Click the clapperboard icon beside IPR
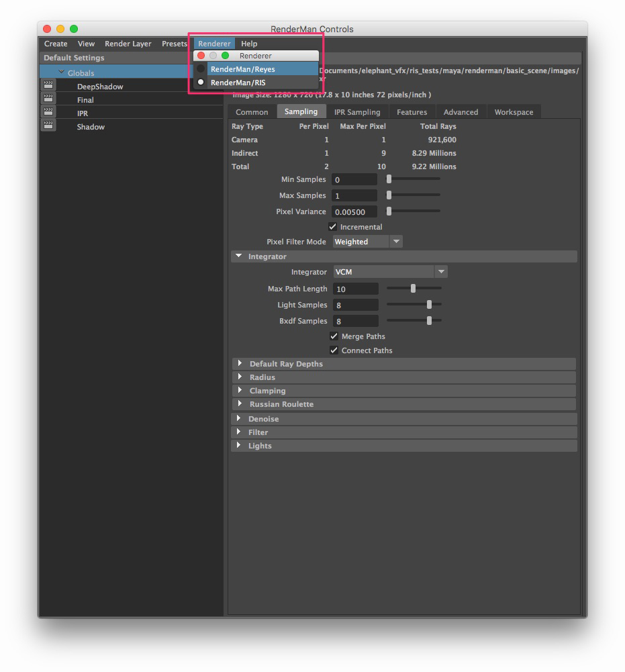This screenshot has height=672, width=625. pyautogui.click(x=48, y=111)
